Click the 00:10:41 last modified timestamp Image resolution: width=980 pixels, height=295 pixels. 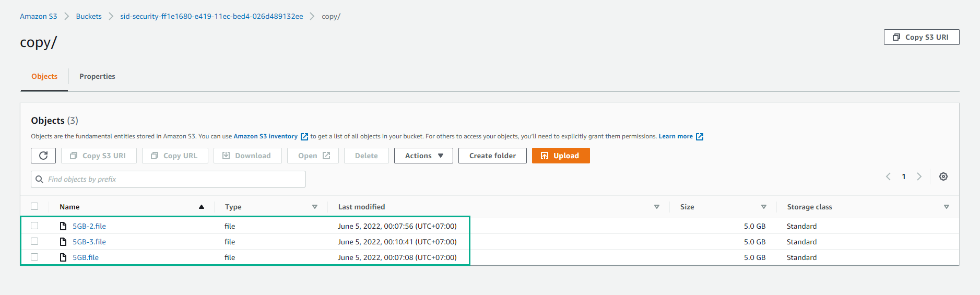click(x=398, y=242)
